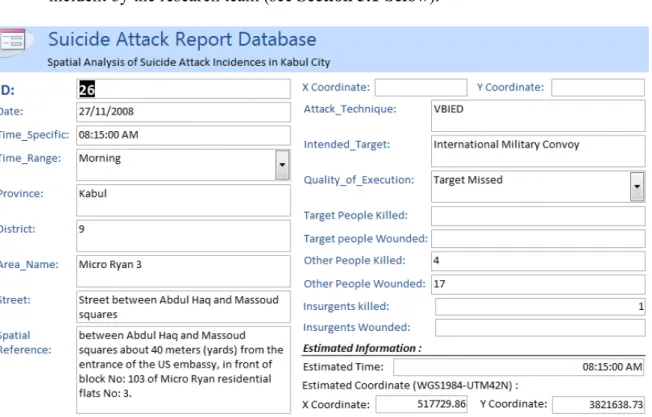Click the Suicide Attack Report Database title
Viewport: 652px width, 417px height.
182,39
